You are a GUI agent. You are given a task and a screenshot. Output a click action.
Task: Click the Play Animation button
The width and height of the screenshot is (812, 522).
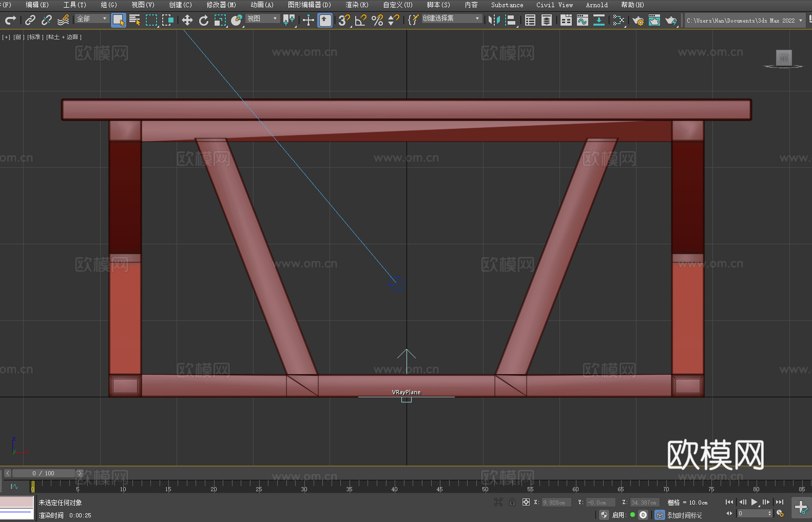pyautogui.click(x=754, y=502)
